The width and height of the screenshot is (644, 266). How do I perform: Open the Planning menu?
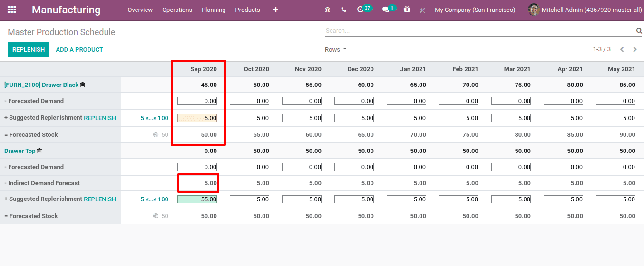pyautogui.click(x=214, y=9)
